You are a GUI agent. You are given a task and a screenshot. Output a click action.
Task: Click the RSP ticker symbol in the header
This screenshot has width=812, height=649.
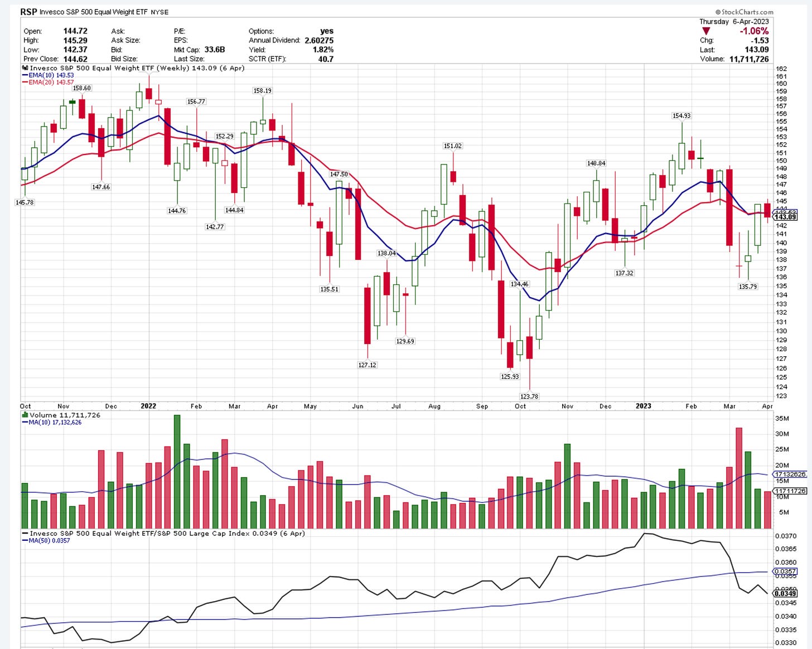(x=29, y=12)
